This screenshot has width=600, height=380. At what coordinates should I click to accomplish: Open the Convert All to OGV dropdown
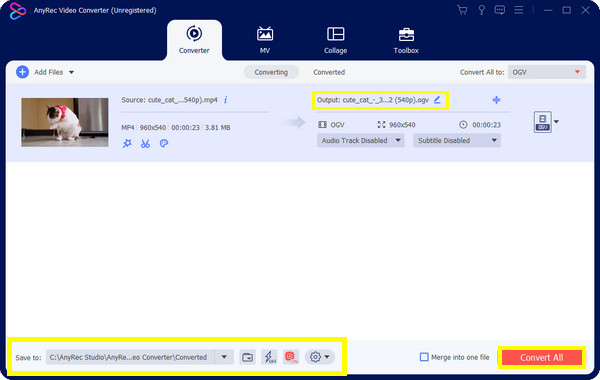tap(547, 72)
